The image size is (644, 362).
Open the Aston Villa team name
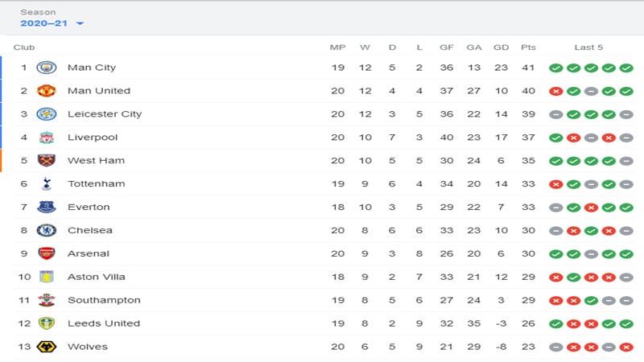(97, 277)
